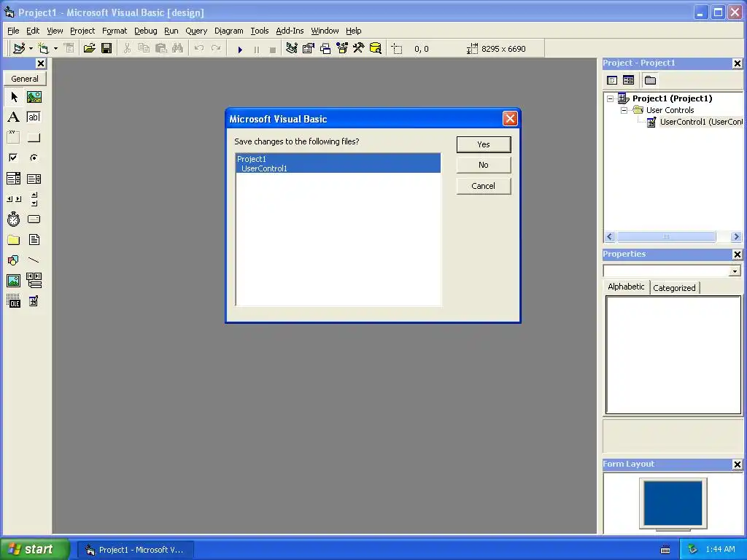Open the Properties Window from toolbar

(309, 48)
